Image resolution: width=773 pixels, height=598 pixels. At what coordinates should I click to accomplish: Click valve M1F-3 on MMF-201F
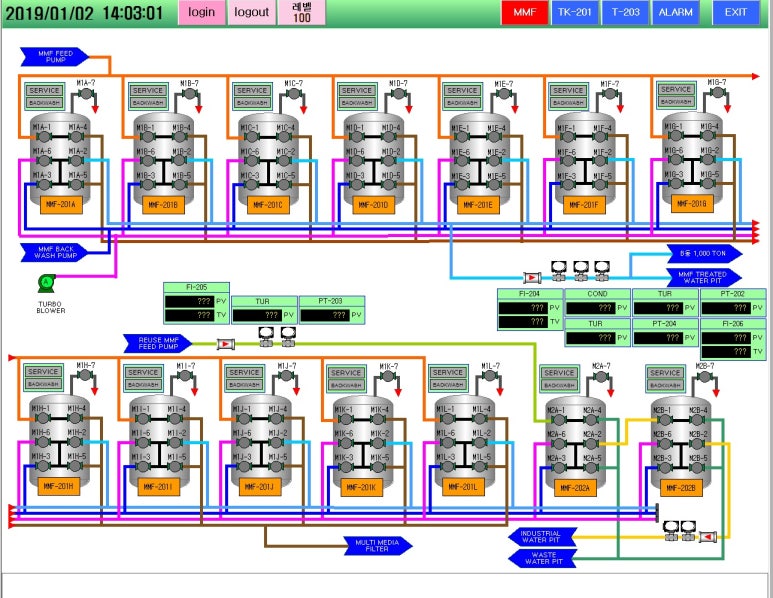tap(567, 185)
